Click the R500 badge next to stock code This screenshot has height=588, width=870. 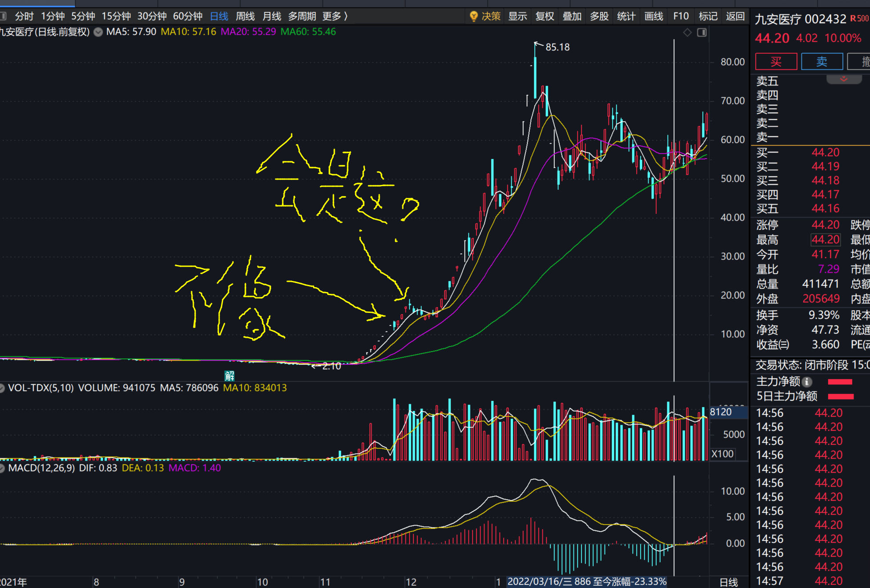[859, 19]
